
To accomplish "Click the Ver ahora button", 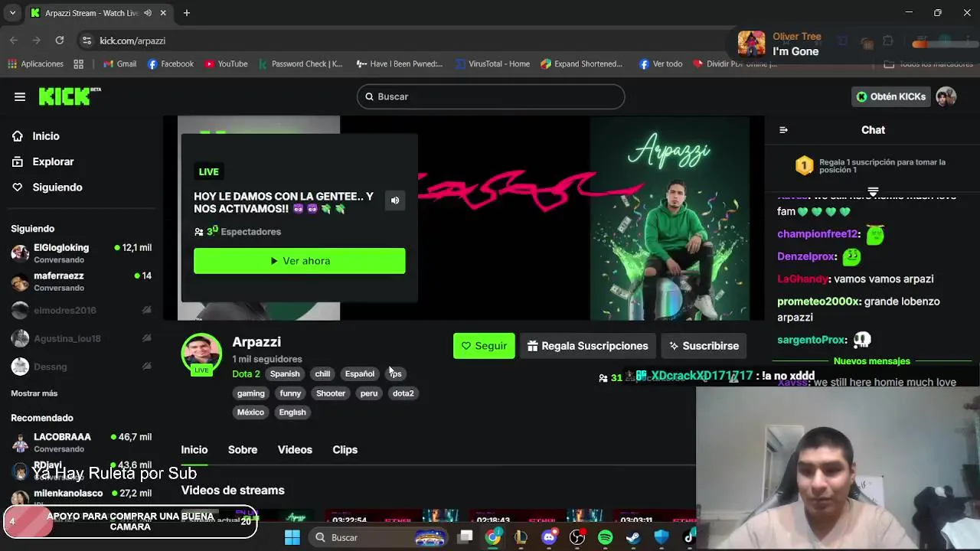I will pyautogui.click(x=299, y=261).
